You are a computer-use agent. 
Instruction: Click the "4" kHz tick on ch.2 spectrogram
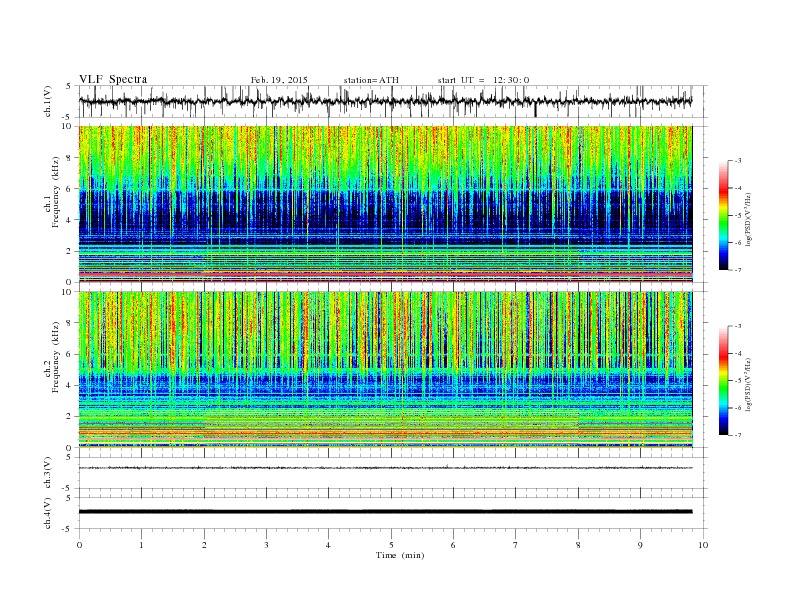point(69,385)
